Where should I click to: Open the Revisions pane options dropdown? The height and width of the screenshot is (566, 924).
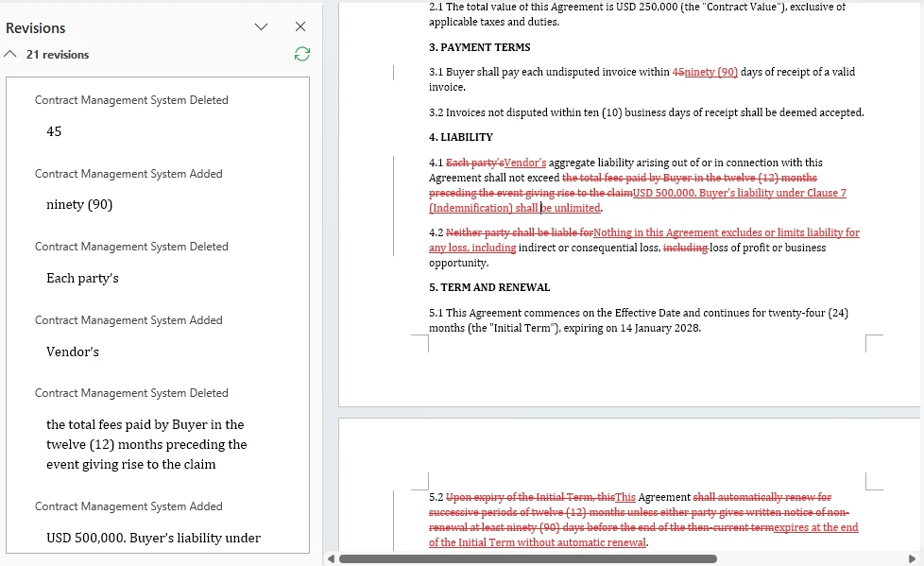point(261,26)
